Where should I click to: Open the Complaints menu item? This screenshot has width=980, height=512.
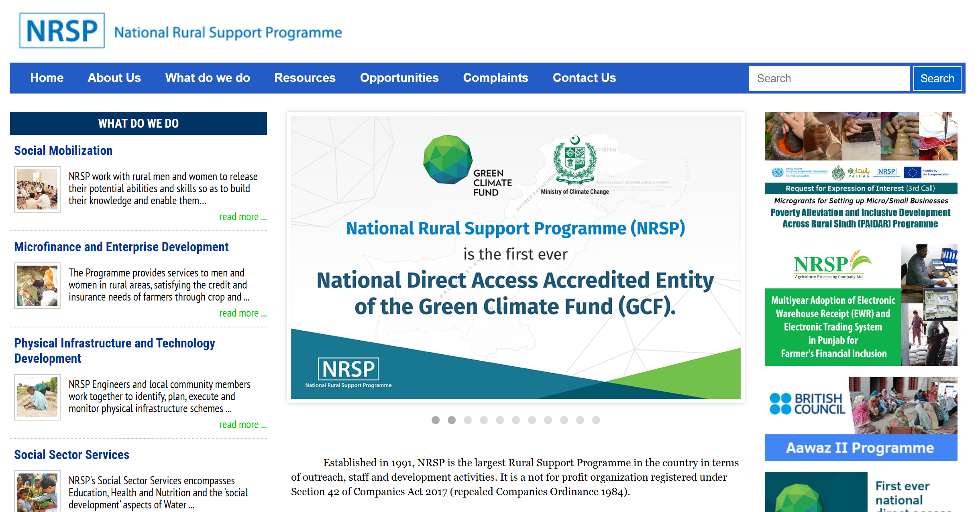(x=495, y=78)
